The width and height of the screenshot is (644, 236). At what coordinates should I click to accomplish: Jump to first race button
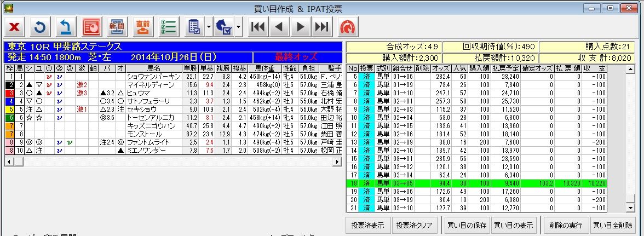pos(257,27)
